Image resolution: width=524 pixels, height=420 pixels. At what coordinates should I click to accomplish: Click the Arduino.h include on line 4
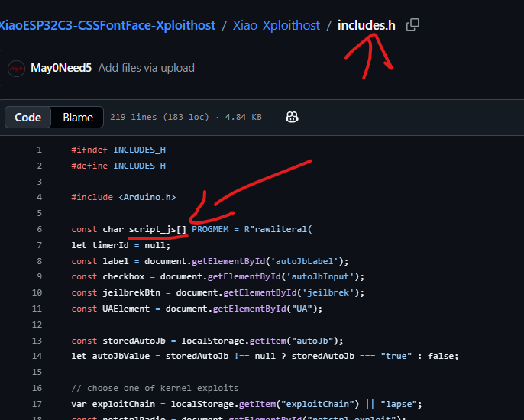pyautogui.click(x=147, y=197)
